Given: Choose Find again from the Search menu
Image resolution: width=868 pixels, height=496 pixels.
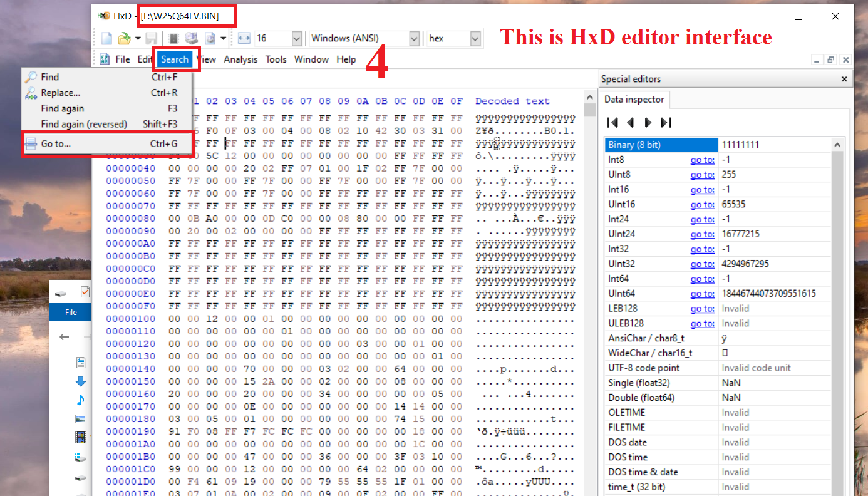Looking at the screenshot, I should [106, 108].
